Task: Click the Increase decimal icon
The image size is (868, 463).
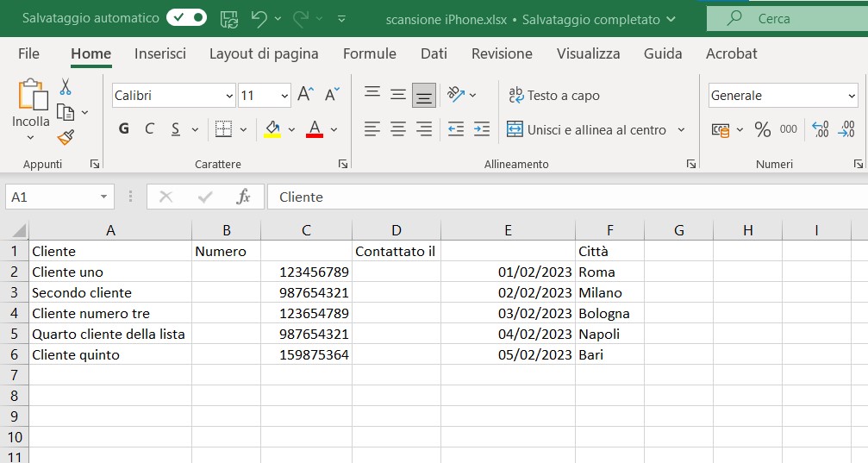Action: (820, 129)
